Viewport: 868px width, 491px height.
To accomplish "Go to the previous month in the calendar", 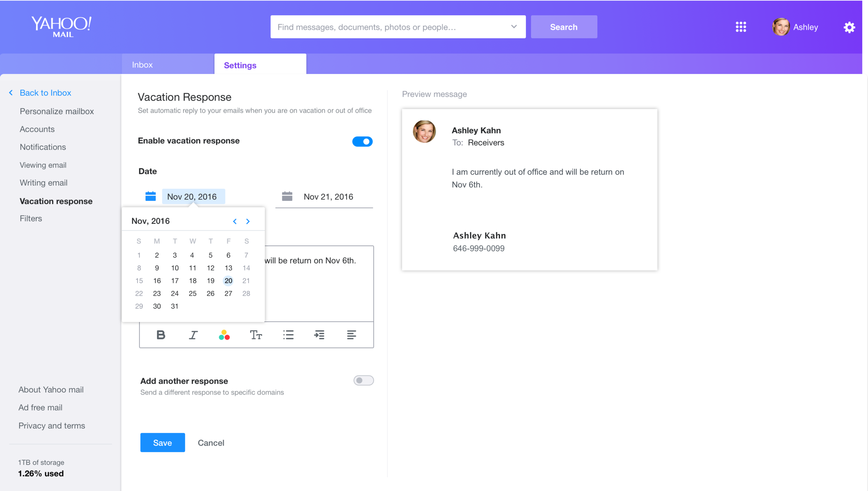I will pyautogui.click(x=235, y=221).
